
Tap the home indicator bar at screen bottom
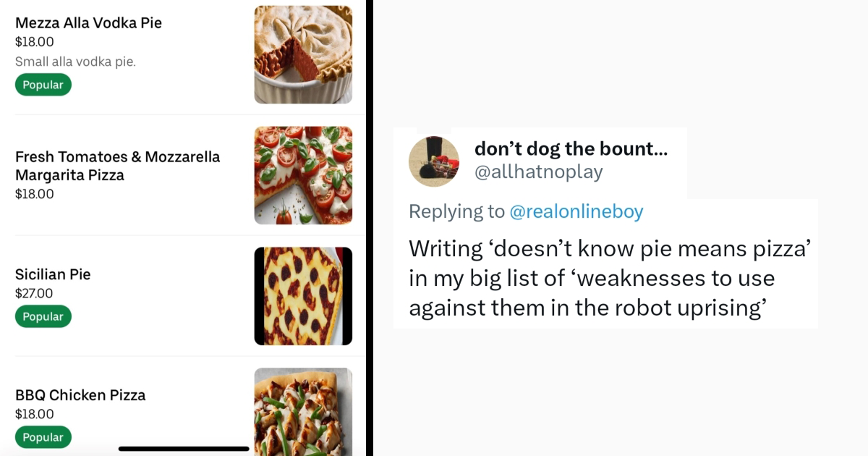point(184,449)
